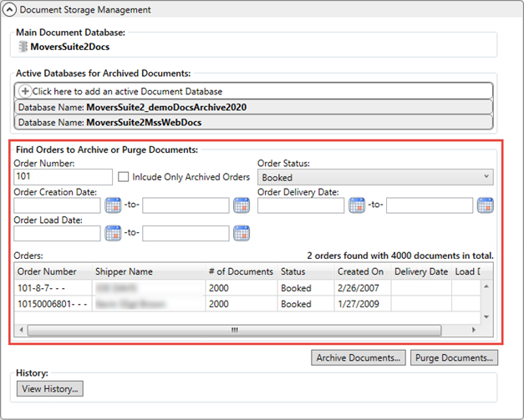The width and height of the screenshot is (524, 420).
Task: Open calendar for Order Delivery Date start
Action: [357, 205]
